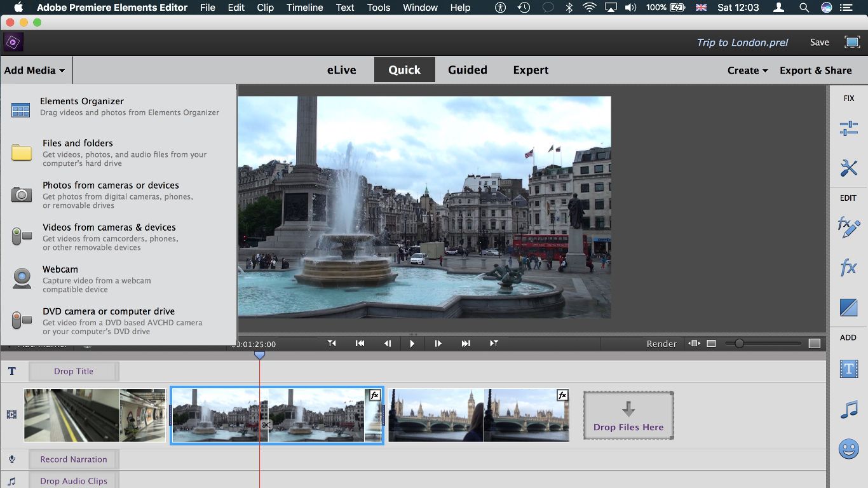Toggle the fx badge on the fountain clip
Viewport: 868px width, 488px height.
375,395
